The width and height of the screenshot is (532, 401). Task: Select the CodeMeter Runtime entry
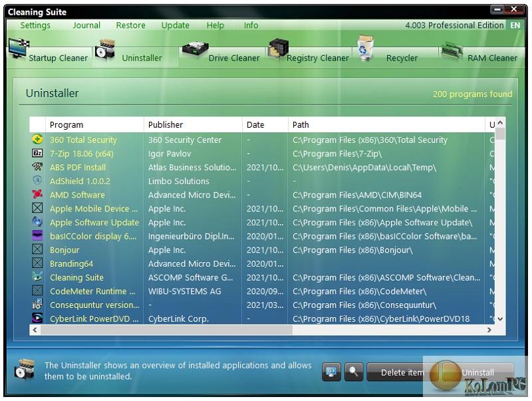92,291
